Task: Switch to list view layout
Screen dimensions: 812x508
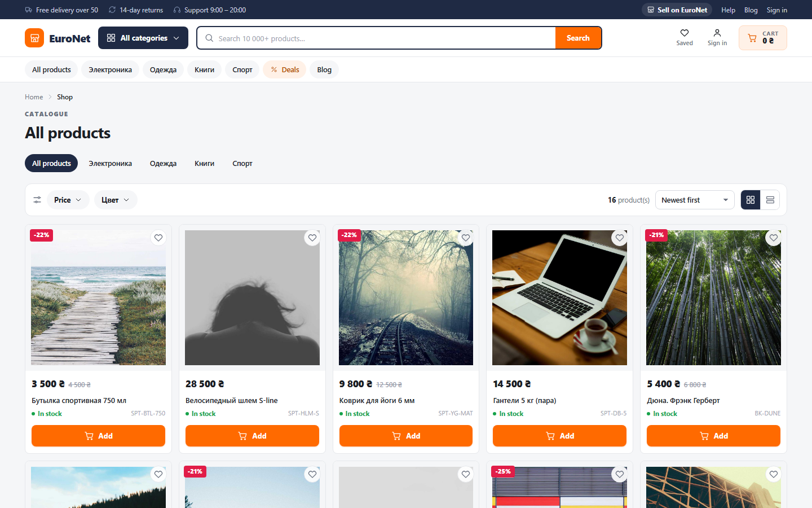Action: [x=770, y=200]
